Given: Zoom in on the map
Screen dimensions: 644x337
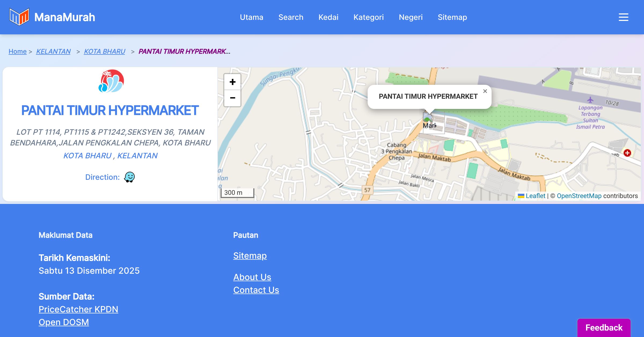Looking at the screenshot, I should [232, 82].
